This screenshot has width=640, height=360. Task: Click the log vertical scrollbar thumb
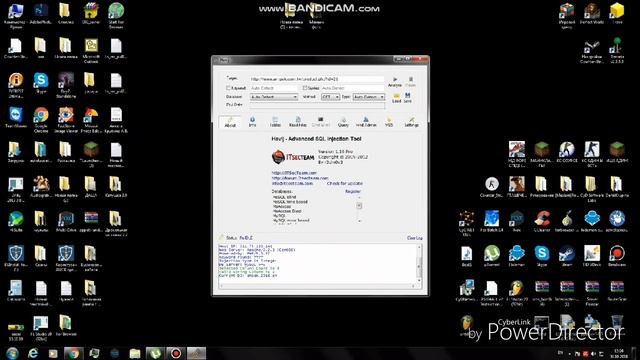coord(419,268)
